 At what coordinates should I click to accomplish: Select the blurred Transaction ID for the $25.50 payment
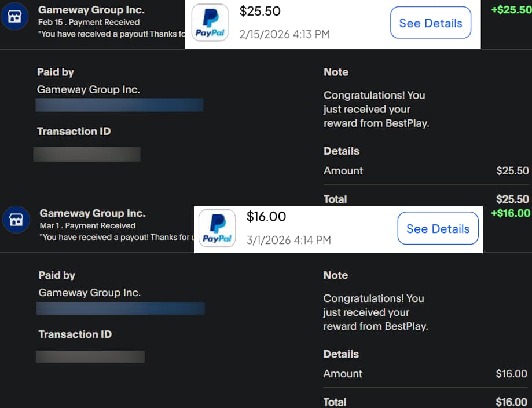pos(87,154)
